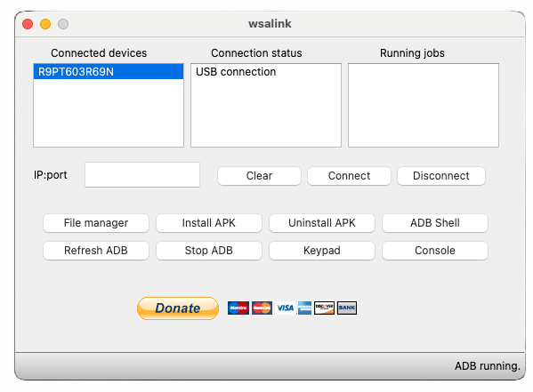Launch Install APK dialog

(209, 223)
